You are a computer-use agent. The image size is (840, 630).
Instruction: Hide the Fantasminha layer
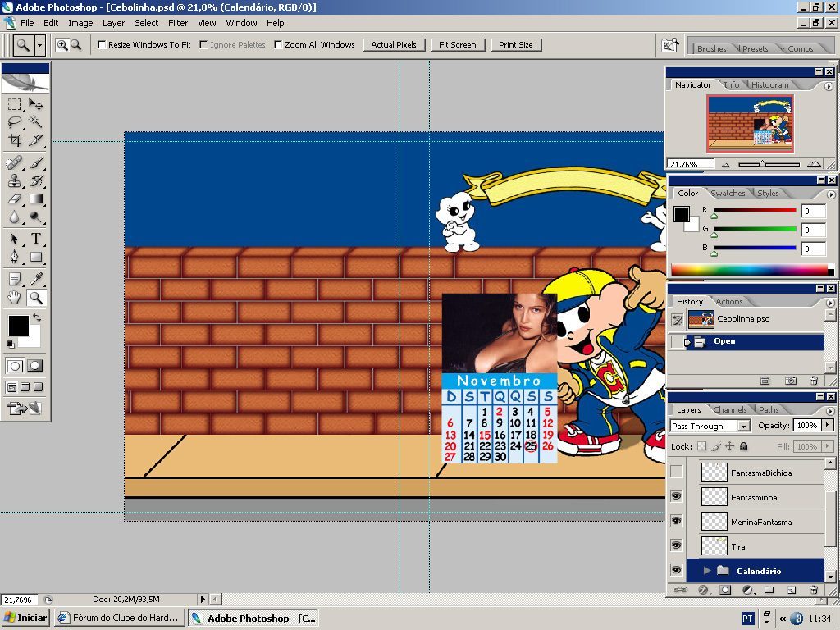click(677, 496)
